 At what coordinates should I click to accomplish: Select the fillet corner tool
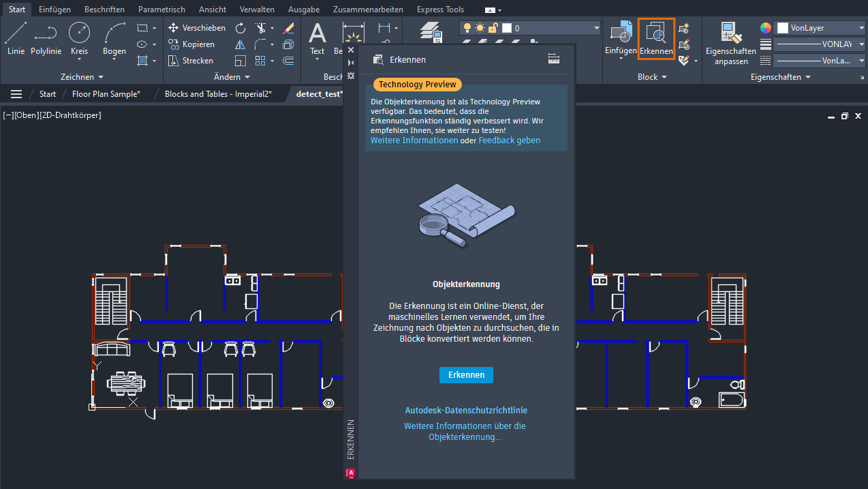click(261, 44)
